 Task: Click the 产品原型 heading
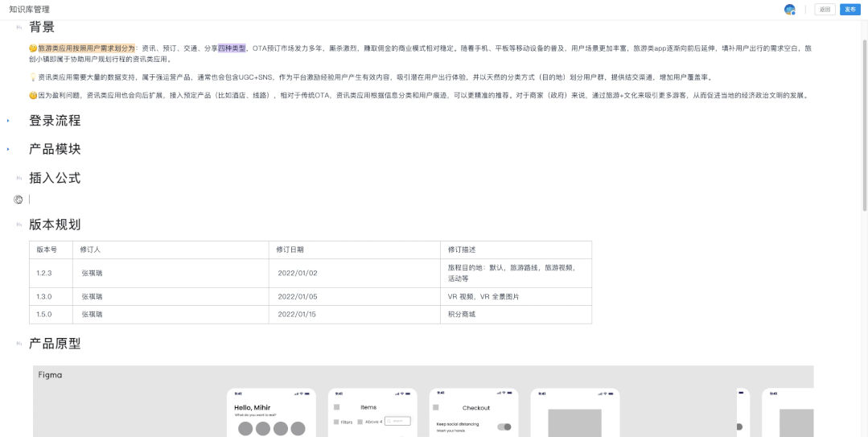tap(55, 344)
